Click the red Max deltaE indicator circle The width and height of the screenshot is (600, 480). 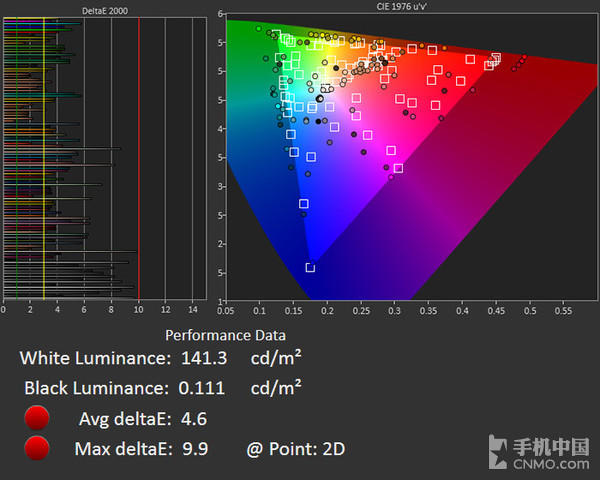[x=37, y=448]
